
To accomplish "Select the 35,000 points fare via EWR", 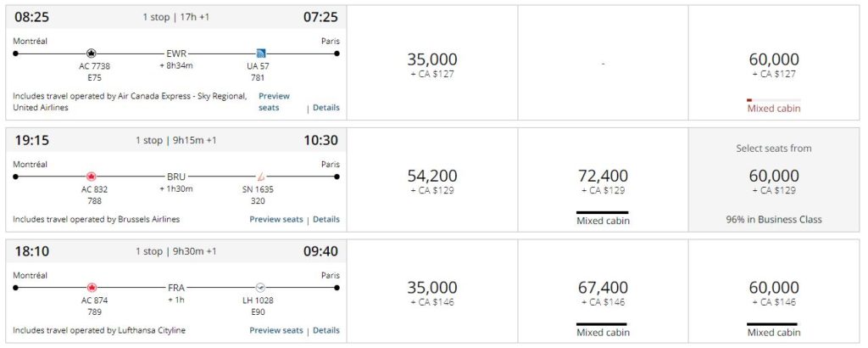I will click(432, 65).
